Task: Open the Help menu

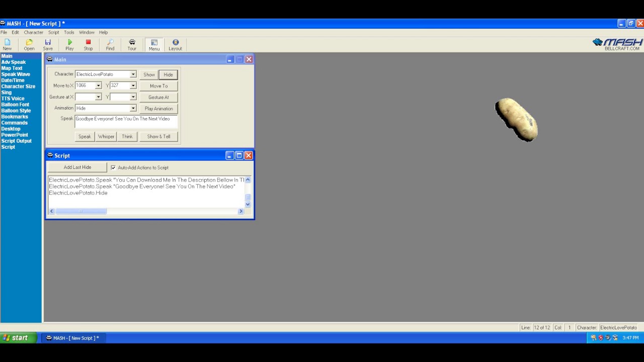Action: (104, 32)
